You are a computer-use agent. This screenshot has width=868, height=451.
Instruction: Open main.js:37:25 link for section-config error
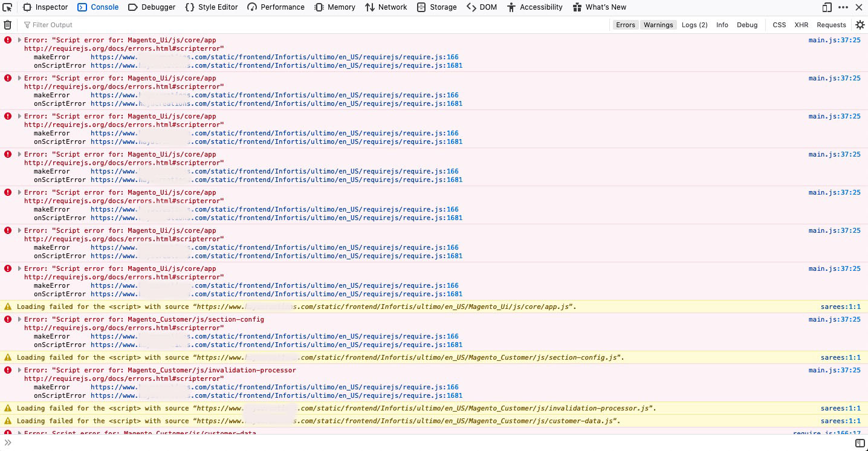click(x=834, y=319)
